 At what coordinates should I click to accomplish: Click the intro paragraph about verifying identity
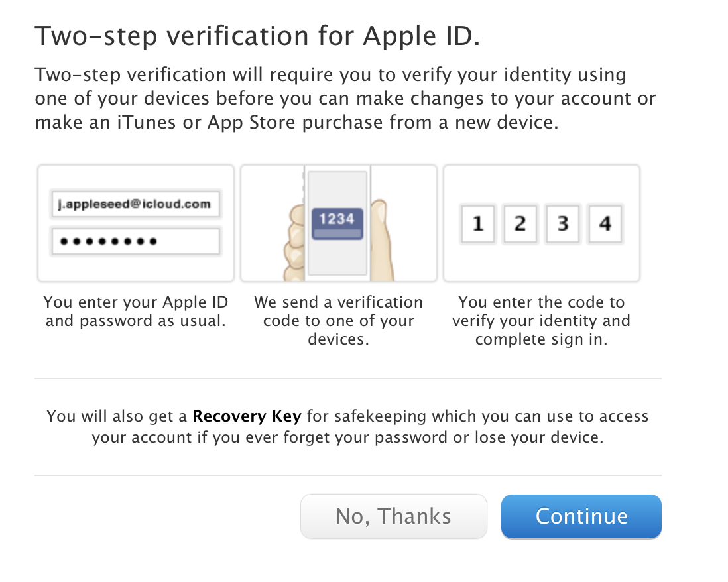345,99
